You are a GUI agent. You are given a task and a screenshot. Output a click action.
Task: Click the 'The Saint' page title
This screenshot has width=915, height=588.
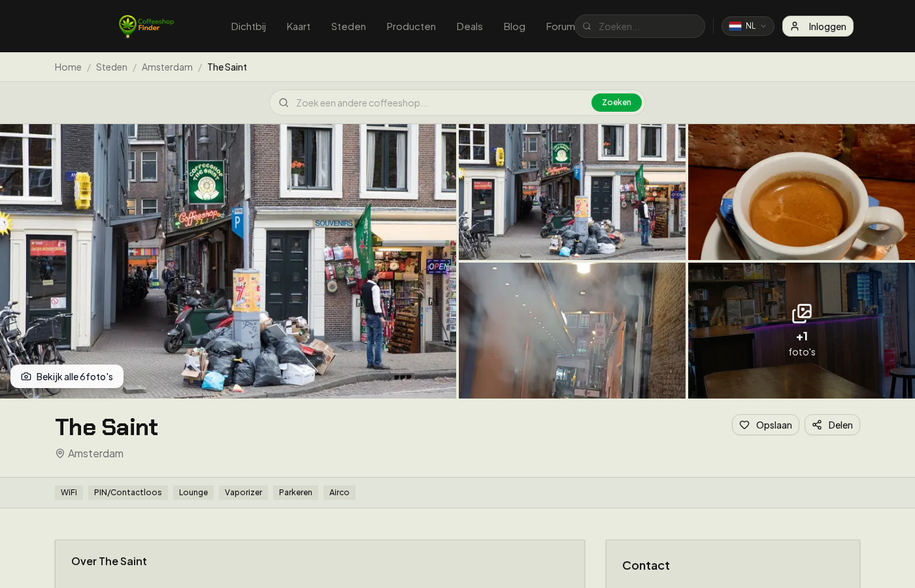[x=107, y=427]
